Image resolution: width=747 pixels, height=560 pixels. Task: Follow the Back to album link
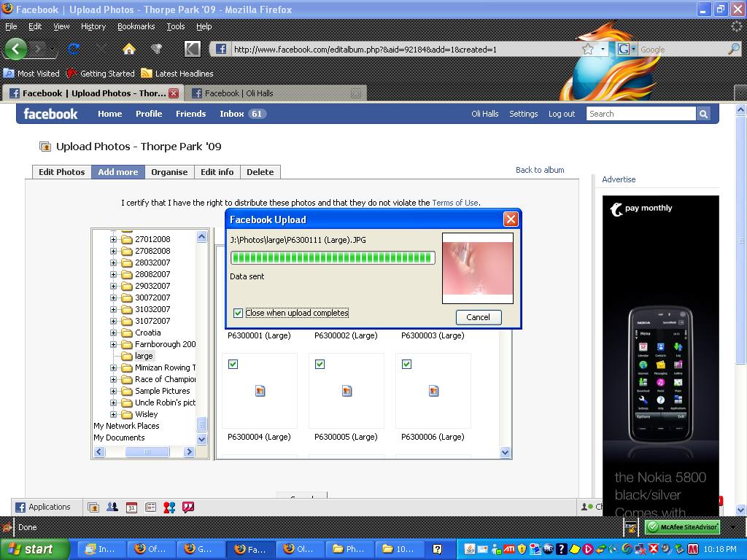coord(540,170)
